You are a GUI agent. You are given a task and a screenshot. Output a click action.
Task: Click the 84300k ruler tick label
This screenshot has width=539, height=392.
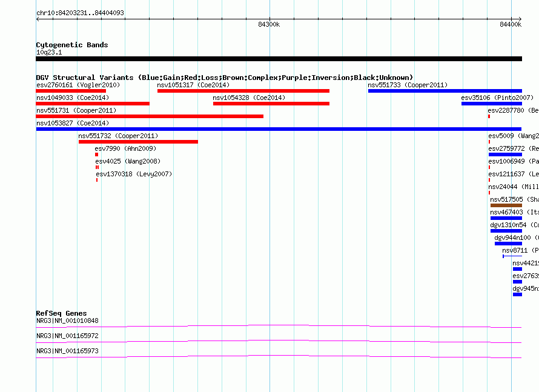tap(269, 24)
